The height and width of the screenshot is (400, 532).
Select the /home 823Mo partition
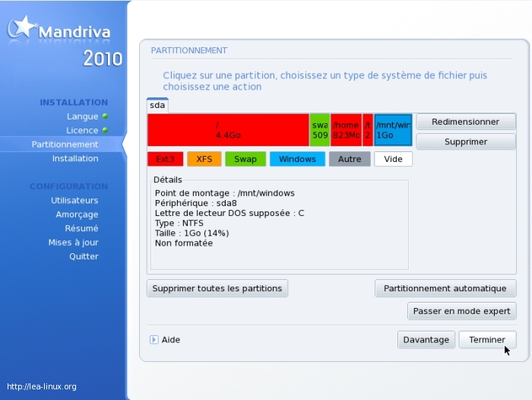pyautogui.click(x=346, y=130)
